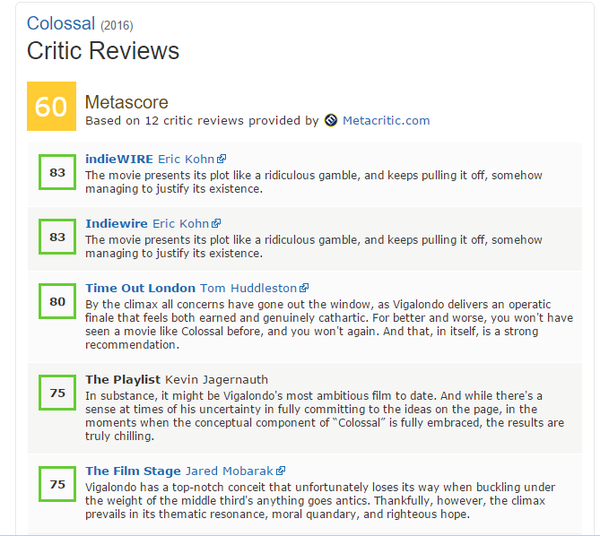Open the Time Out London review
The image size is (600, 536).
point(140,288)
